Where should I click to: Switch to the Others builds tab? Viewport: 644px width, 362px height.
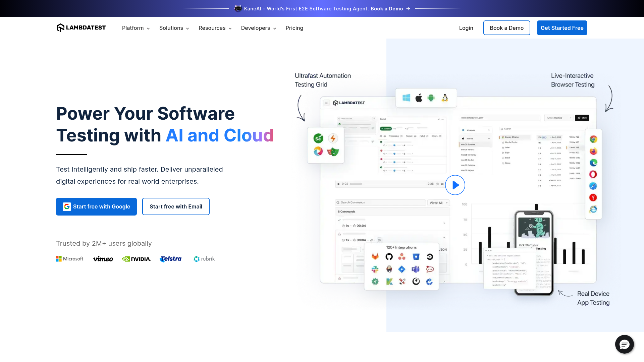pos(436,136)
